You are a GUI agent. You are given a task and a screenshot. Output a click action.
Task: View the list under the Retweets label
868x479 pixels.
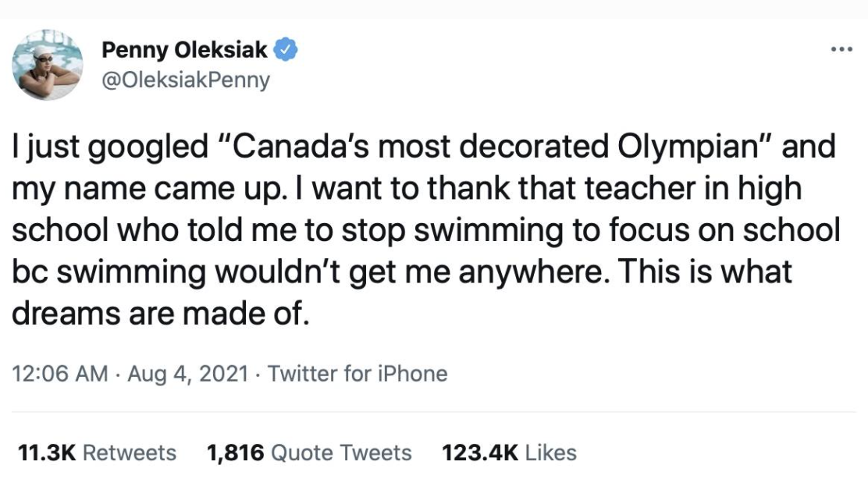(129, 452)
